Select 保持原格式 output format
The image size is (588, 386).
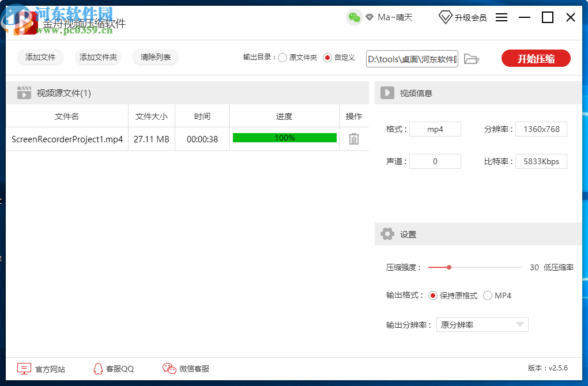tap(433, 295)
